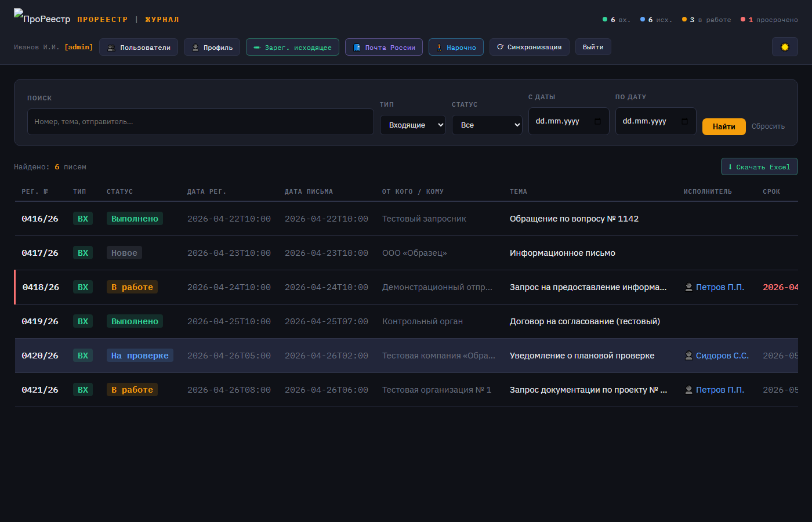
Task: Run Синхронизация from the toolbar
Action: coord(529,47)
